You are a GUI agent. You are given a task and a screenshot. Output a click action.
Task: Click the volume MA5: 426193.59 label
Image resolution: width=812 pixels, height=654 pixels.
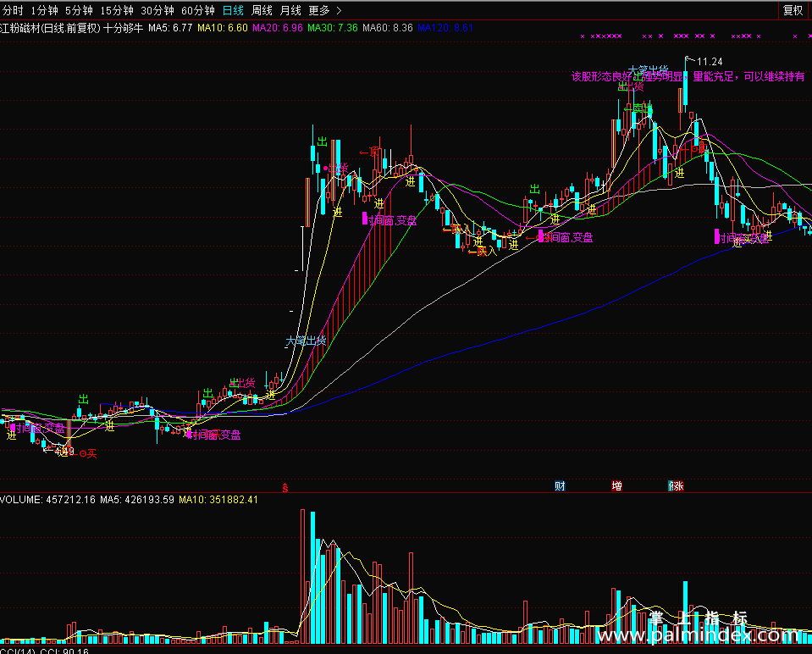point(136,500)
